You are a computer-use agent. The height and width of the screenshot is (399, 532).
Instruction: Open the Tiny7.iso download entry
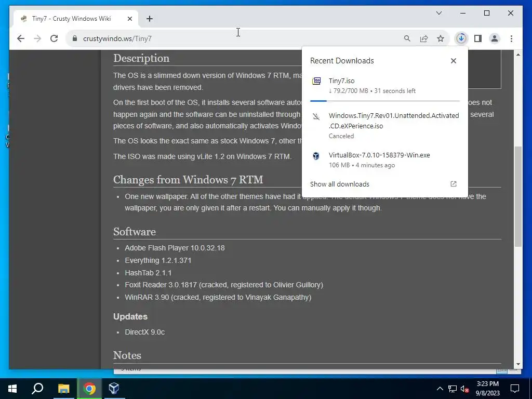pos(385,86)
